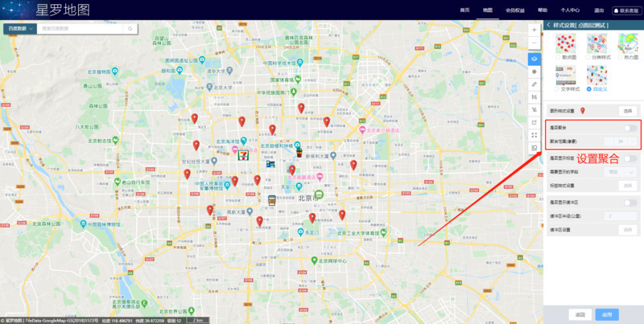Click the 北京植物园 POI marker
The image size is (644, 324).
coord(115,72)
